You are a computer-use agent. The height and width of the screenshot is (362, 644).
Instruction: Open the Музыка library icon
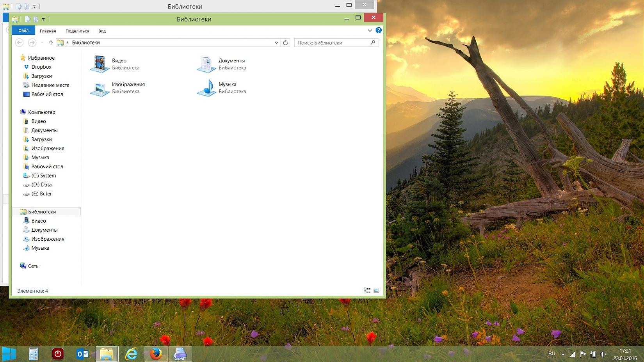pyautogui.click(x=206, y=88)
